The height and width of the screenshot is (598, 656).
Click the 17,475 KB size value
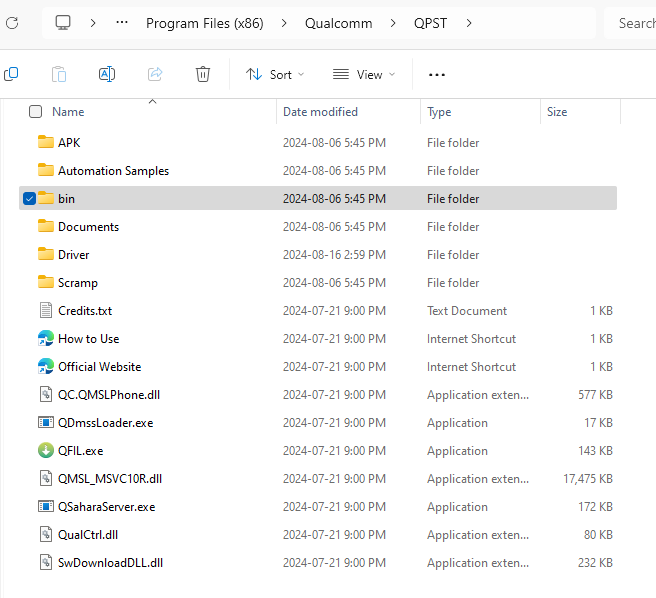pyautogui.click(x=588, y=479)
